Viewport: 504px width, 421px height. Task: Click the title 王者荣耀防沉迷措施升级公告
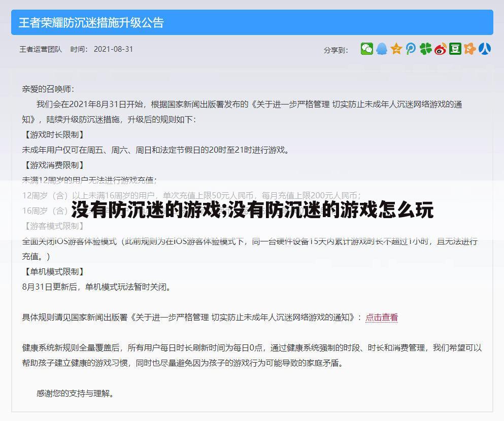click(x=91, y=22)
